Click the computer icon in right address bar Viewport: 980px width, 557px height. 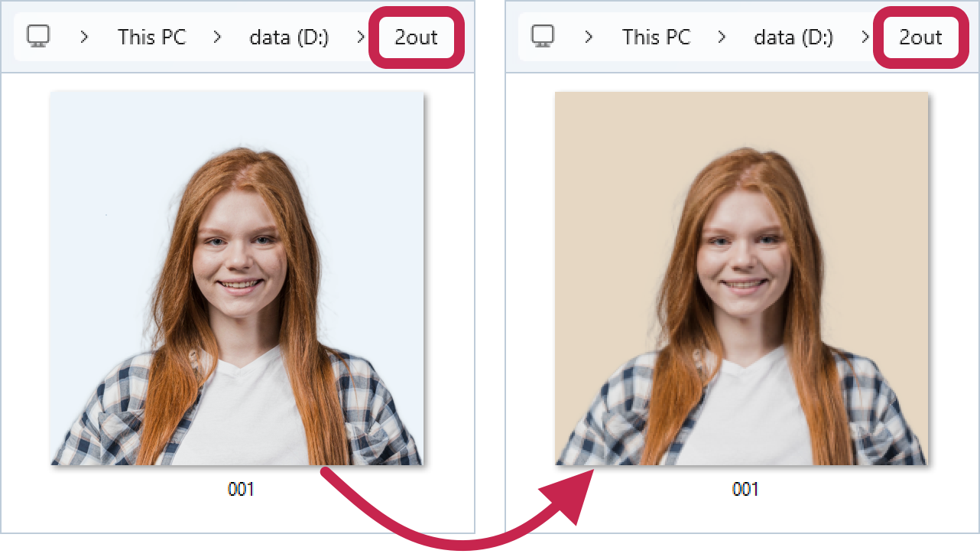[x=543, y=36]
